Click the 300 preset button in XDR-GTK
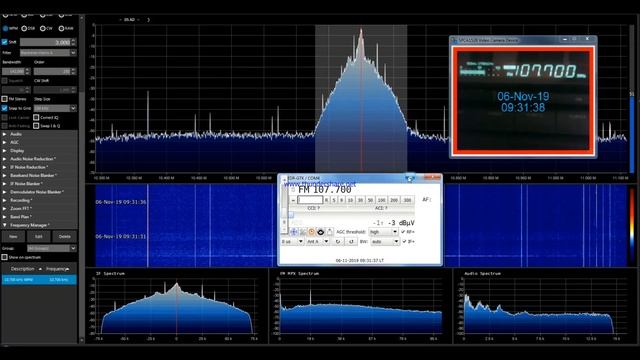Screen dimensions: 640x360 point(407,200)
